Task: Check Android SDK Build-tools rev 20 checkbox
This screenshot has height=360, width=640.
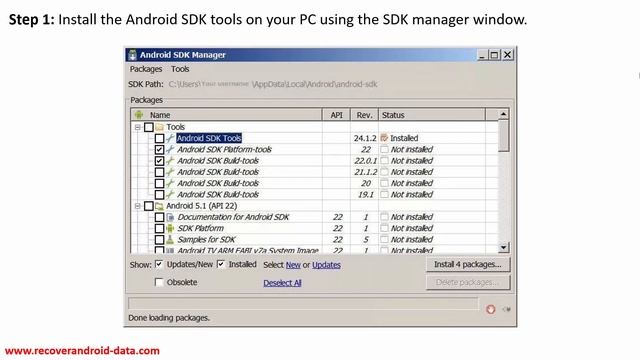Action: tap(160, 183)
